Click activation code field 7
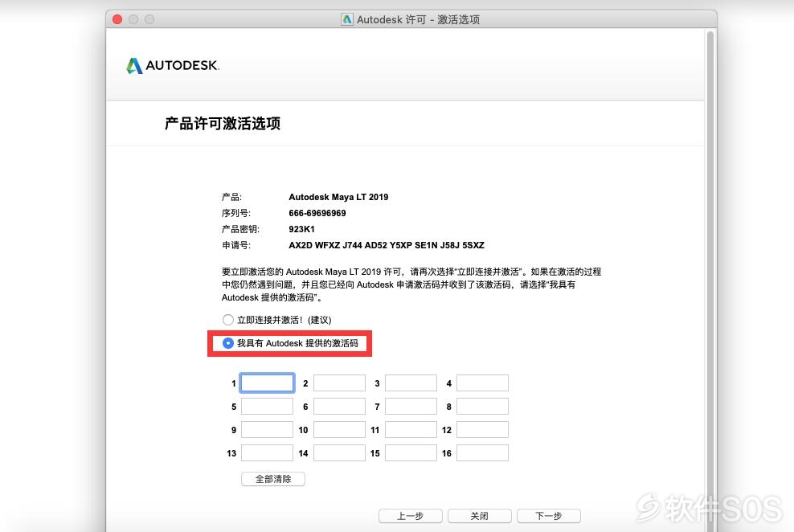 point(411,407)
